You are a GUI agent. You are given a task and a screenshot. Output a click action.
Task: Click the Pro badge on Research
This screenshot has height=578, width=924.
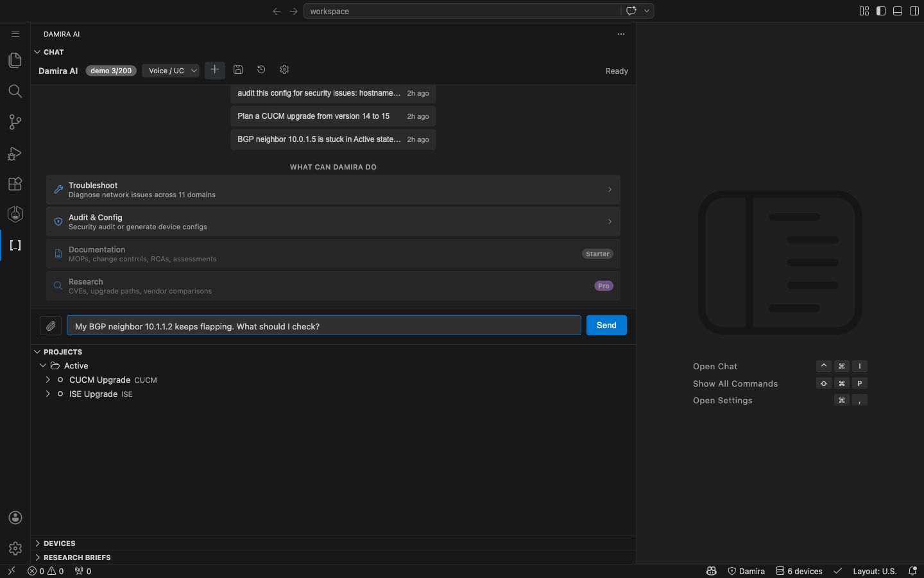pos(604,286)
